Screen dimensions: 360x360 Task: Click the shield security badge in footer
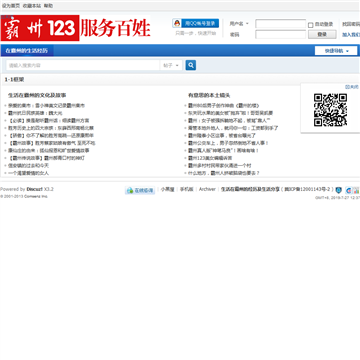339,190
